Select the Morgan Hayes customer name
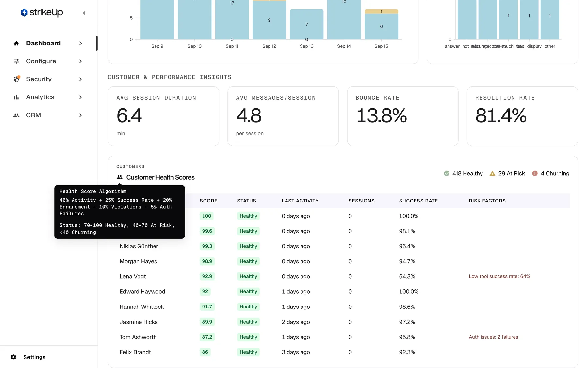This screenshot has width=588, height=368. pos(138,261)
